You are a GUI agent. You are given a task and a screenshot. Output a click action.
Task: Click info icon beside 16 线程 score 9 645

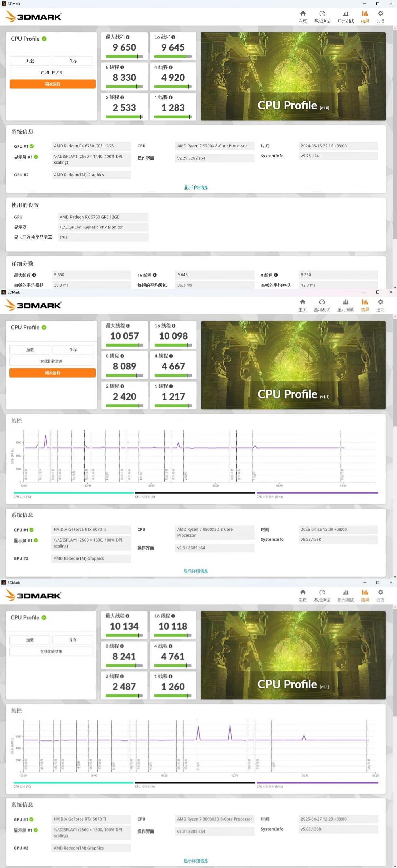tap(173, 37)
